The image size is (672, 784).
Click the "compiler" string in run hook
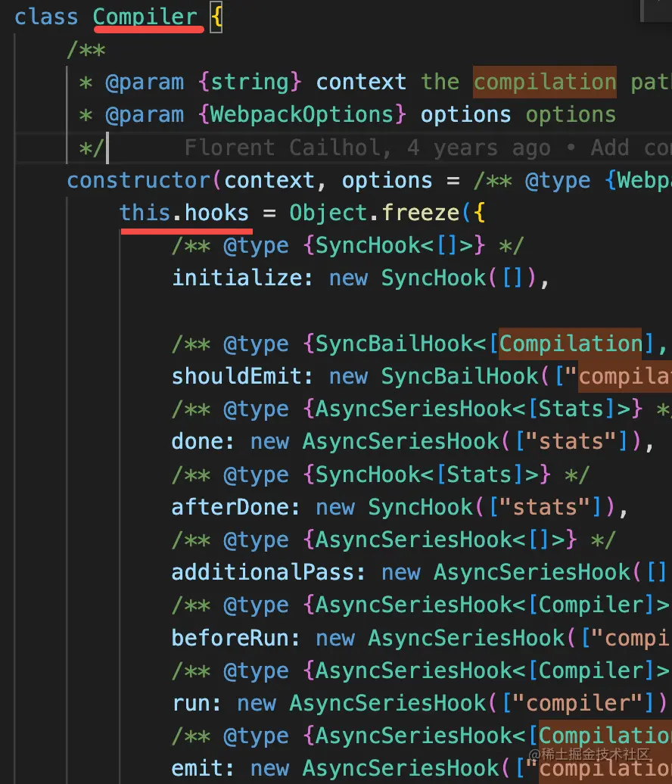577,704
